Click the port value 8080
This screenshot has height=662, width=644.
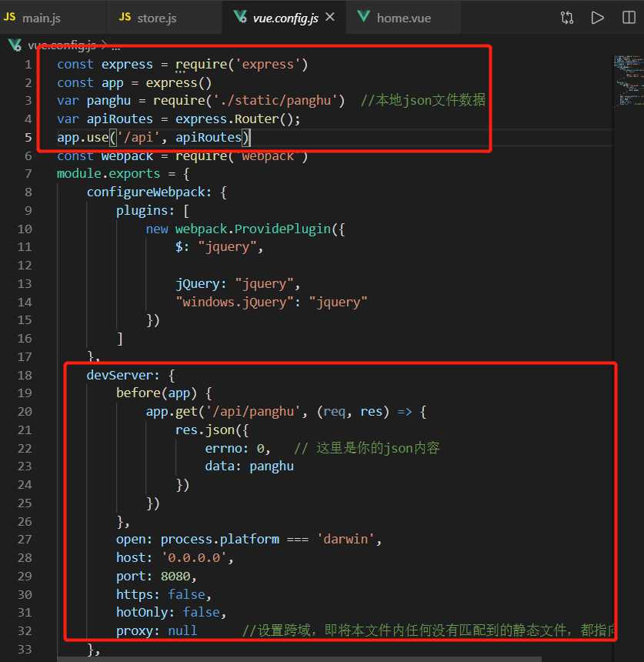pos(175,577)
